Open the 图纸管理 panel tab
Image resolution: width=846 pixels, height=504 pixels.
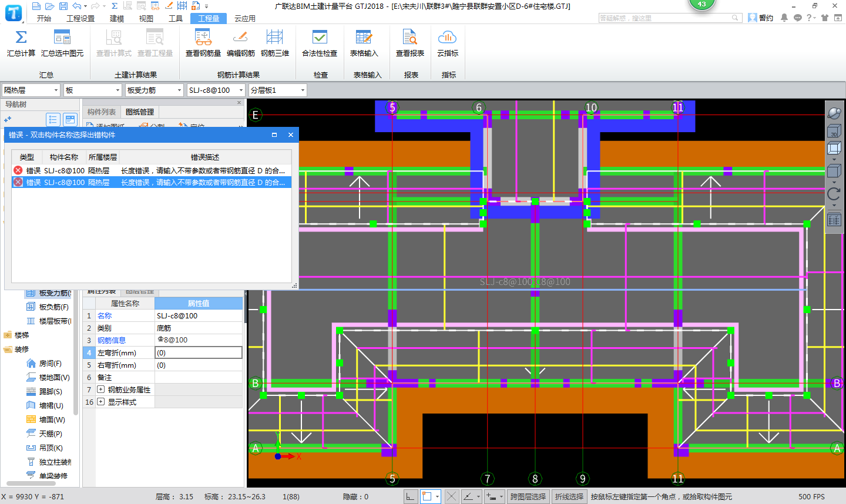140,112
